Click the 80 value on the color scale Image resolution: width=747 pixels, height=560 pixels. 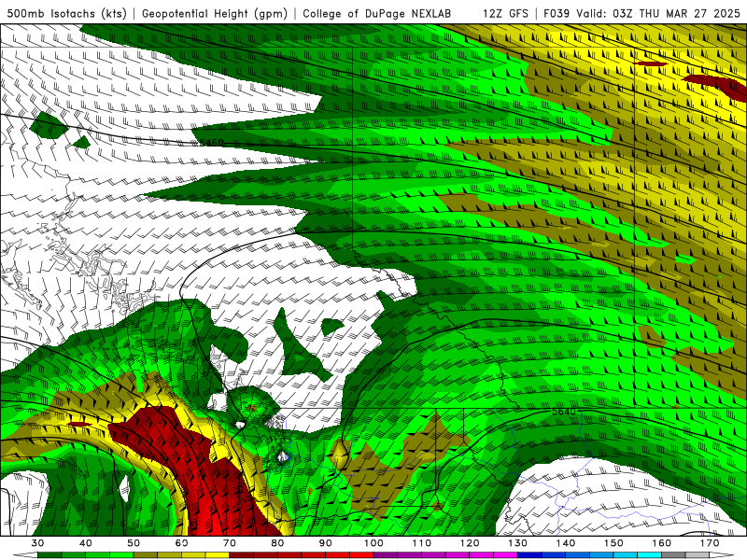pyautogui.click(x=277, y=543)
